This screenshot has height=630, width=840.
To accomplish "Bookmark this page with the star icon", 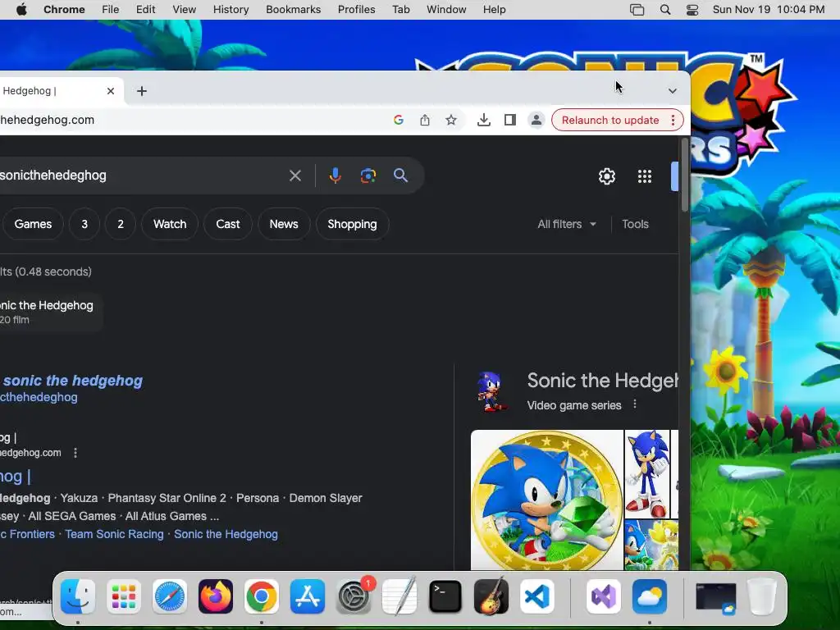I will tap(451, 120).
